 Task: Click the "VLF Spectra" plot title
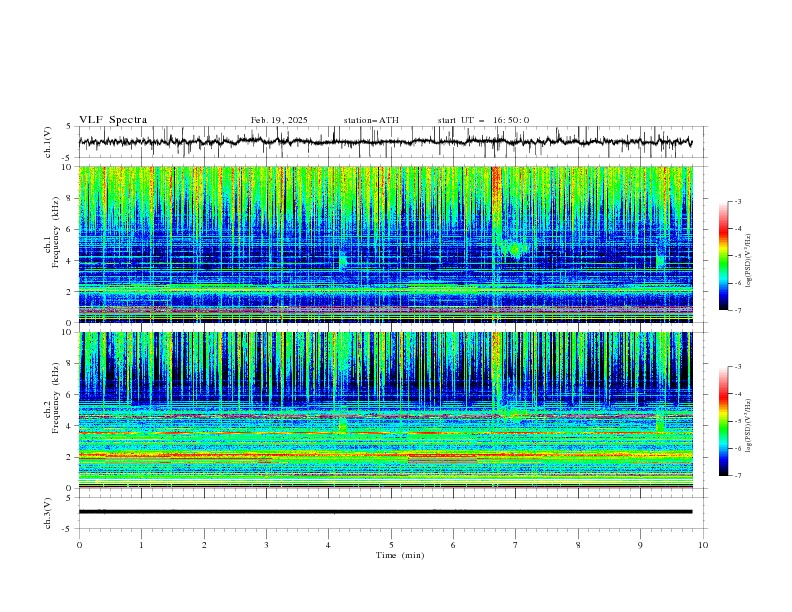coord(113,120)
